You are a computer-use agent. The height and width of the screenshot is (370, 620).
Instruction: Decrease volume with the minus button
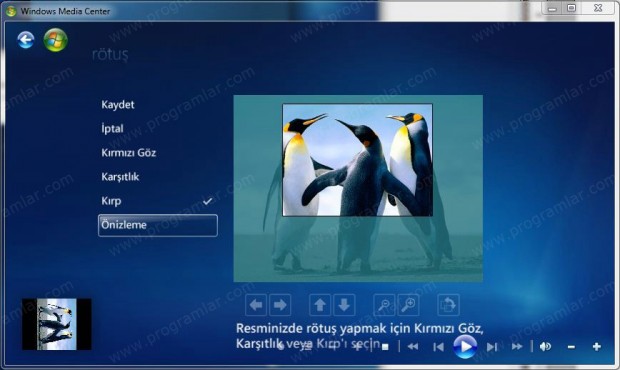571,347
